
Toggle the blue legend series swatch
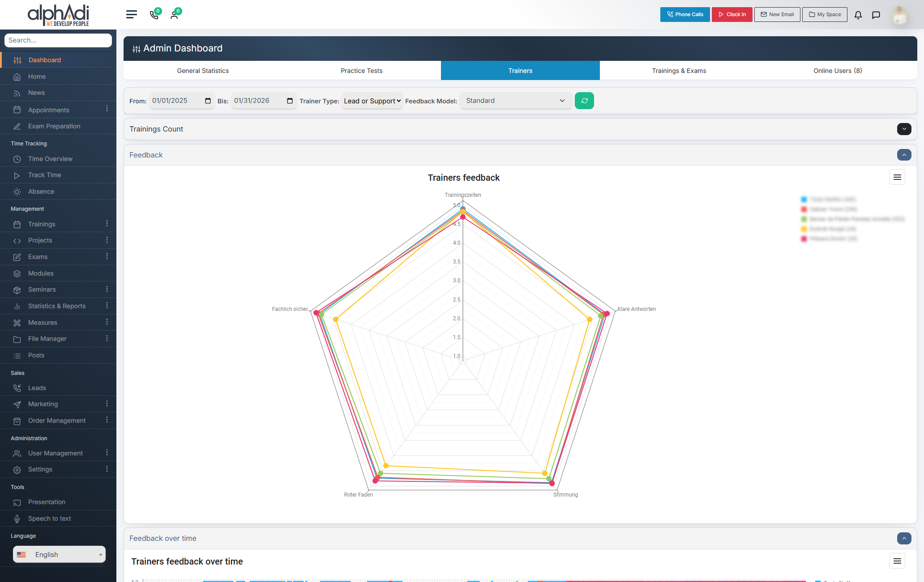point(804,200)
